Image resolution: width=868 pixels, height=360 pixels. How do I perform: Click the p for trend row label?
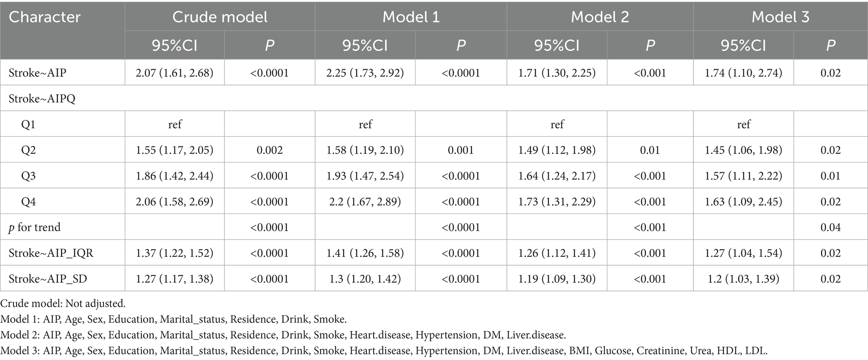click(34, 227)
